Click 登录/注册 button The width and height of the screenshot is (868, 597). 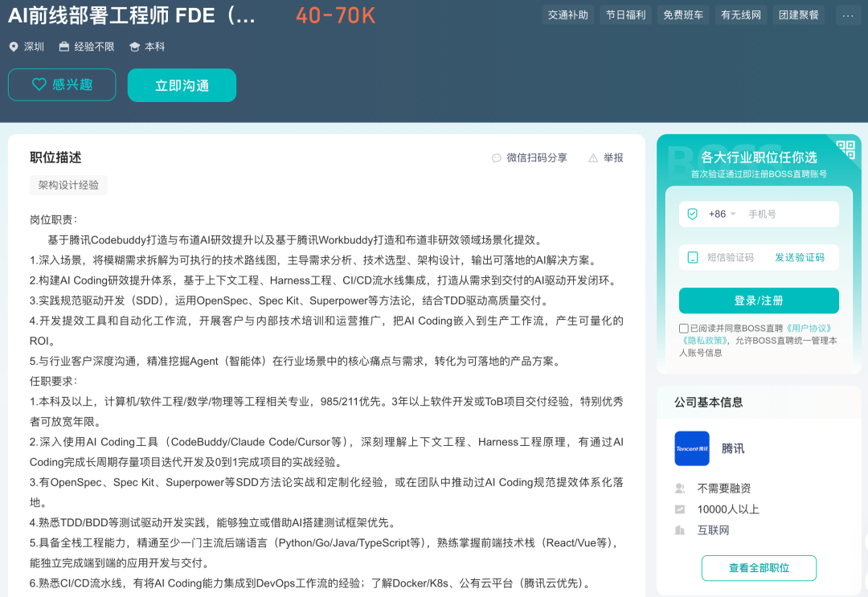click(759, 301)
